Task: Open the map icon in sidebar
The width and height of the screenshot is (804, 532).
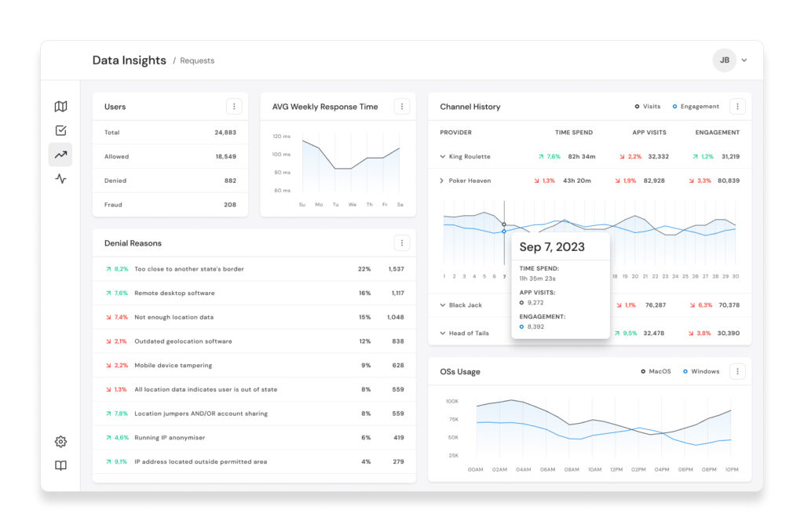Action: 60,107
